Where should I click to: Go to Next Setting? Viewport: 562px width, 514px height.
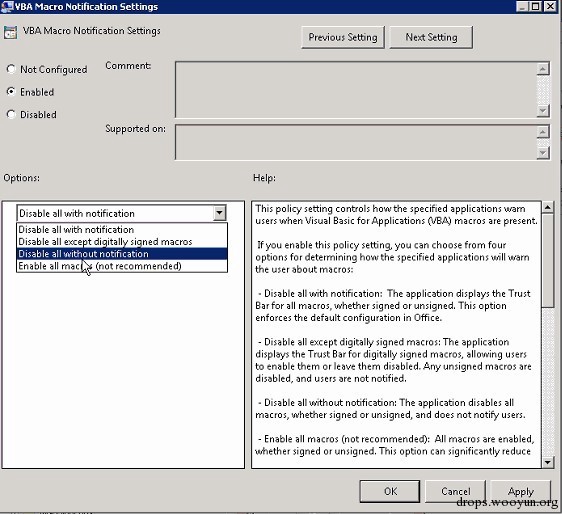point(431,37)
